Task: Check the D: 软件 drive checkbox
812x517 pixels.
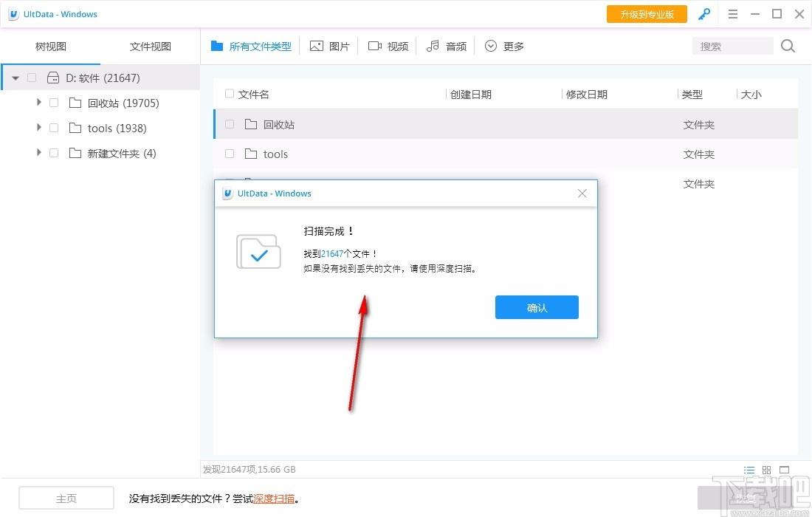Action: pyautogui.click(x=32, y=78)
